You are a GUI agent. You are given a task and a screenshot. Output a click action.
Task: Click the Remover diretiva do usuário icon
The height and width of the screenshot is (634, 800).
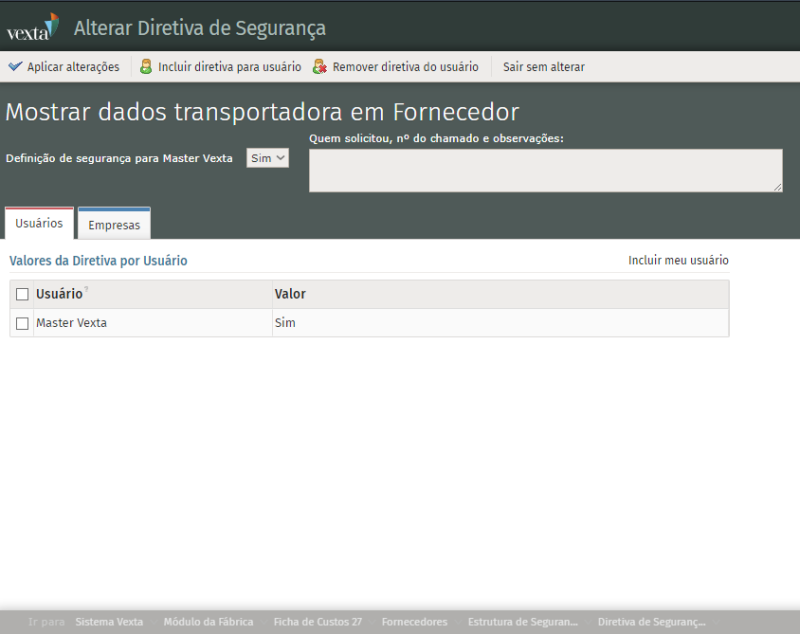tap(320, 67)
